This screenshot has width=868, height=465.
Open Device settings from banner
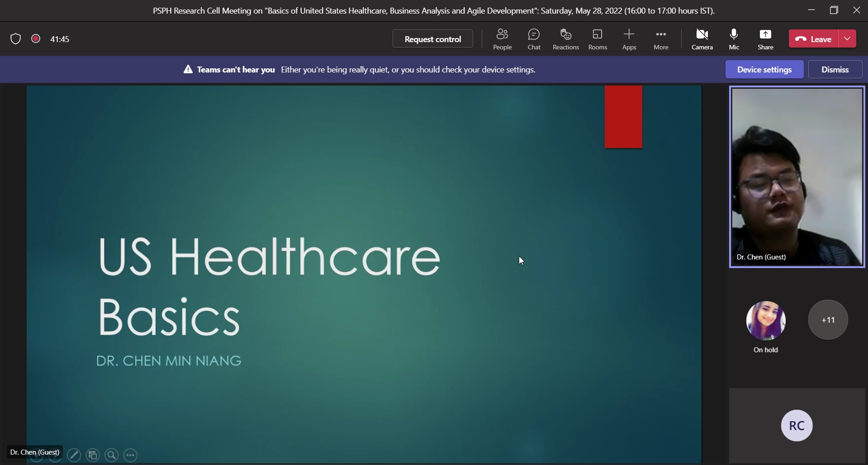tap(764, 70)
